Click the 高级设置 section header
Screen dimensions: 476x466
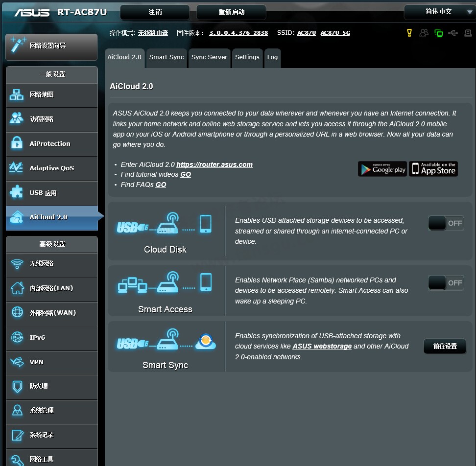click(52, 244)
